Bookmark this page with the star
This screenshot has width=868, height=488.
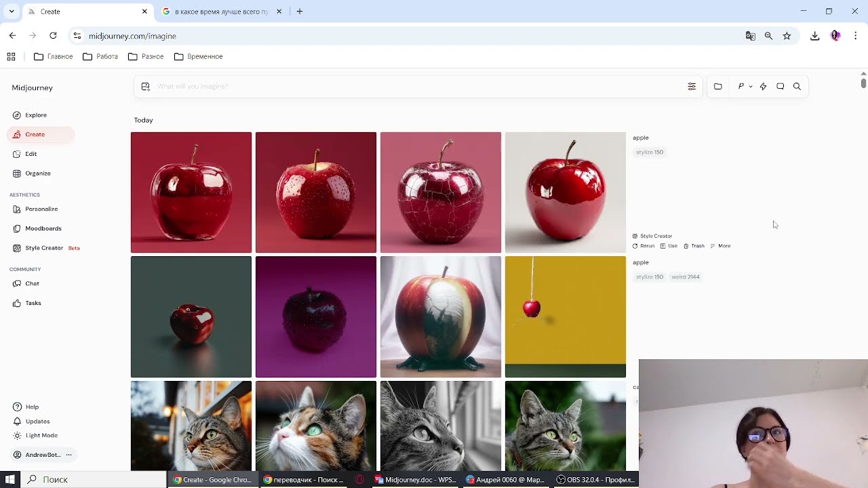[787, 36]
